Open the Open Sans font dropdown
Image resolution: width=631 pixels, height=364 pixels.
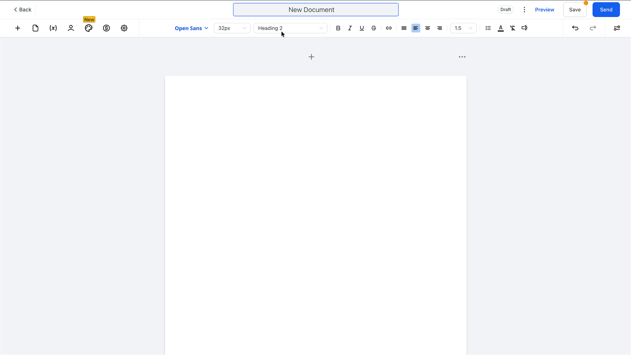tap(191, 28)
